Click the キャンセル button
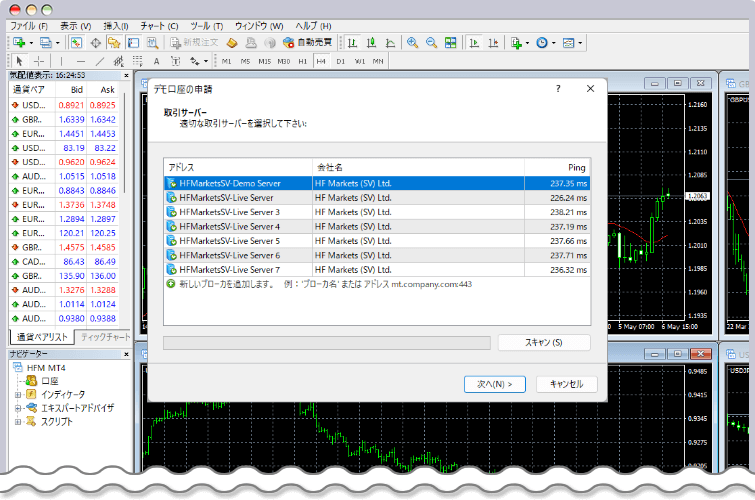 [x=566, y=384]
